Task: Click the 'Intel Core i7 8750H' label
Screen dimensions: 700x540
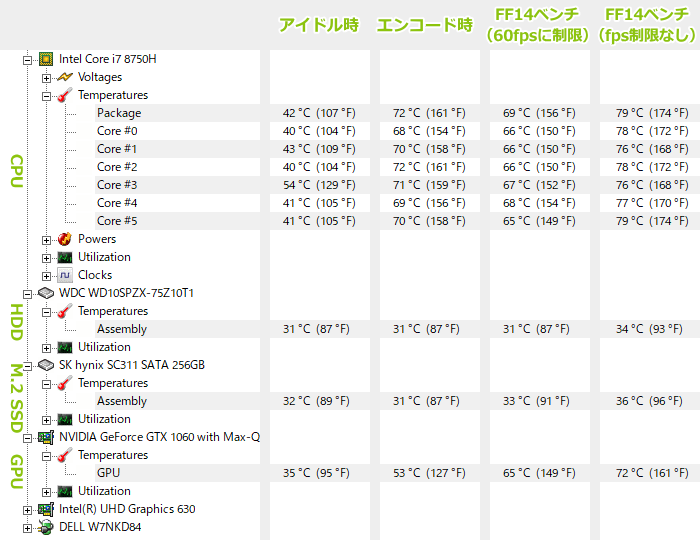Action: point(108,59)
